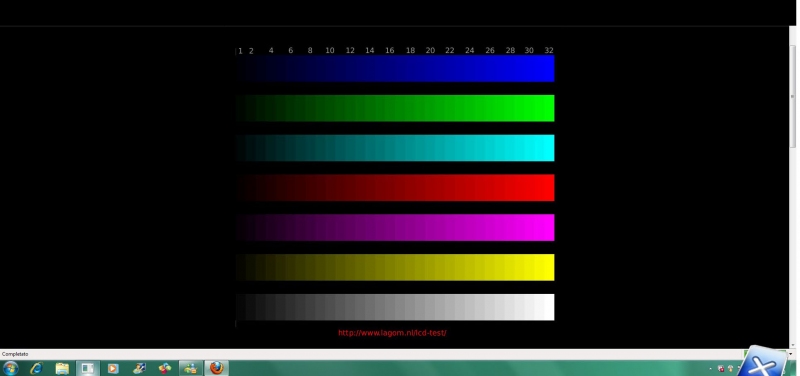This screenshot has width=800, height=376.
Task: Open Windows Explorer folder icon in taskbar
Action: [x=62, y=368]
